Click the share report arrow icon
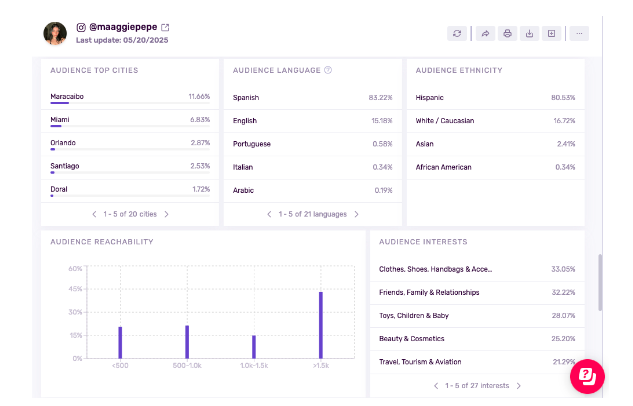Viewport: 633px width, 406px height. coord(485,33)
